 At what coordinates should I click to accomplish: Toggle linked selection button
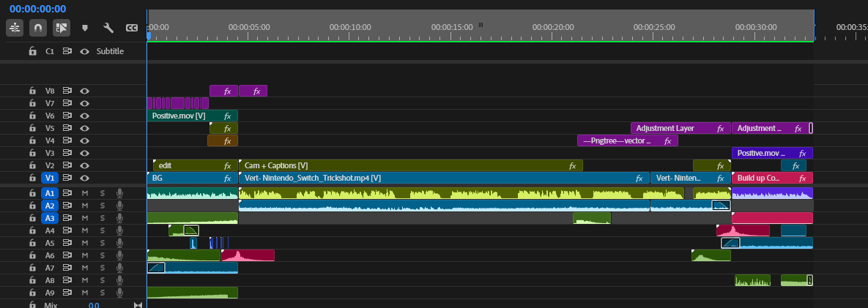pyautogui.click(x=61, y=27)
